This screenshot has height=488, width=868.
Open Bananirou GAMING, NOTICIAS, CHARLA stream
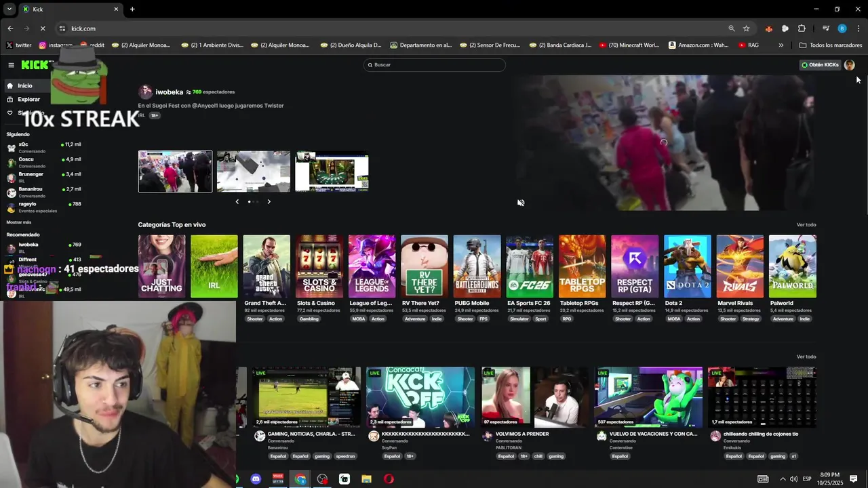pyautogui.click(x=307, y=397)
